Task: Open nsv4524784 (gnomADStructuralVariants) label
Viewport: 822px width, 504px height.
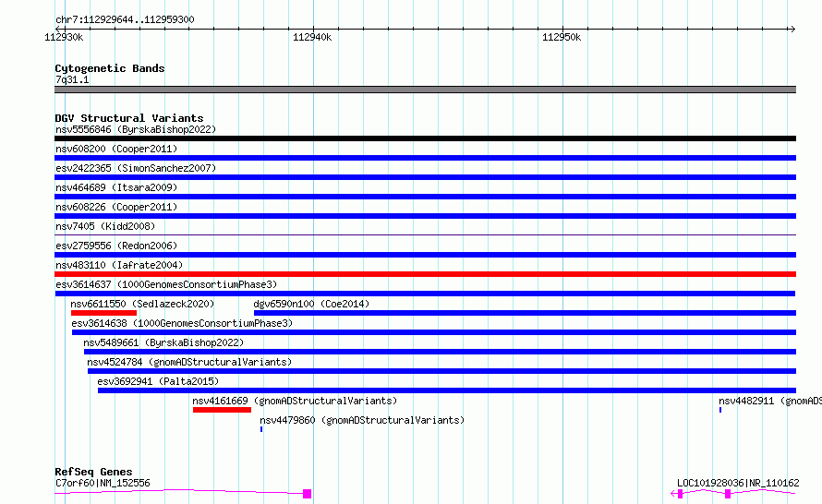Action: 189,362
